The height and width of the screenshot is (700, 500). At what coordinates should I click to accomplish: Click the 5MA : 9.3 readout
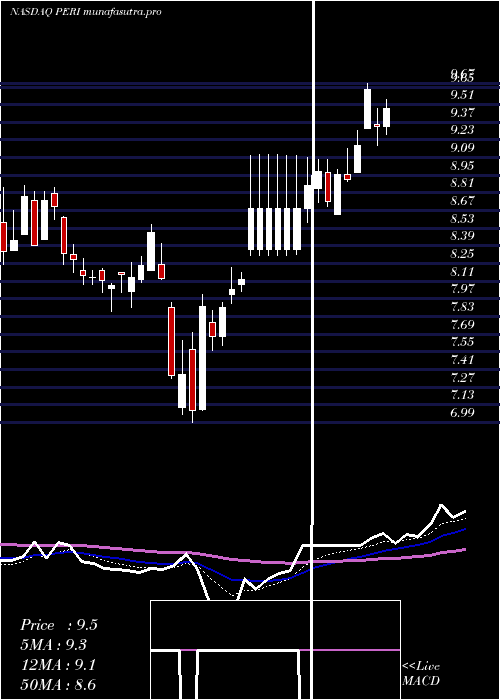54,645
